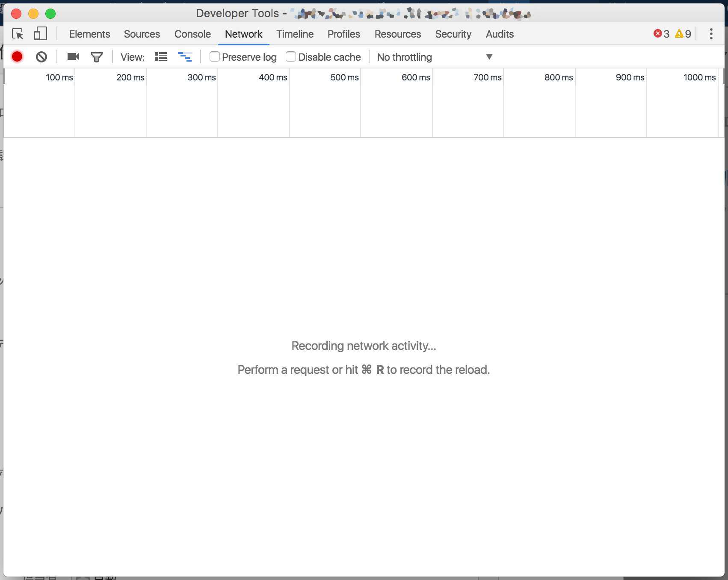This screenshot has height=580, width=728.
Task: Open the Security panel
Action: (x=453, y=34)
